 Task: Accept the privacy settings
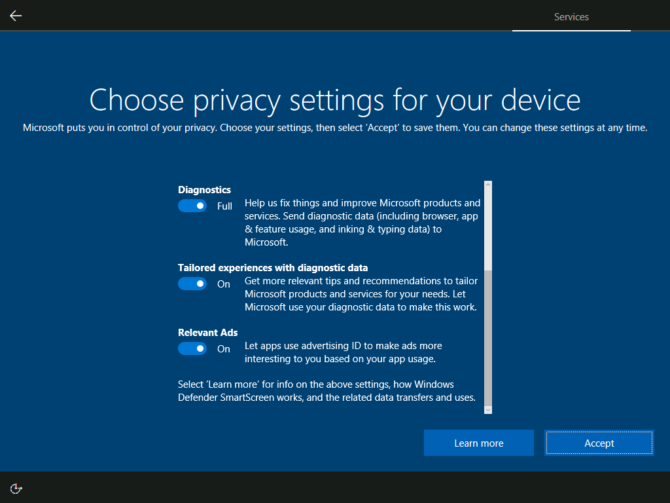point(599,443)
